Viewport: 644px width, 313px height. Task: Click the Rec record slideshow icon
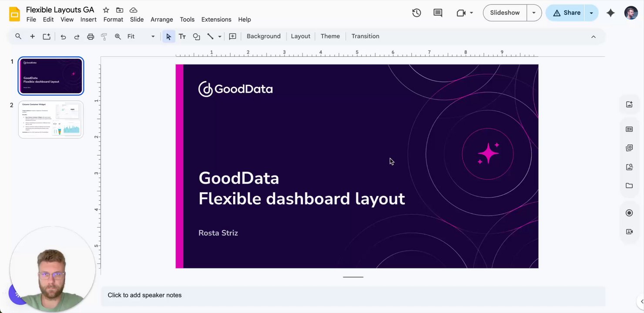coord(629,213)
